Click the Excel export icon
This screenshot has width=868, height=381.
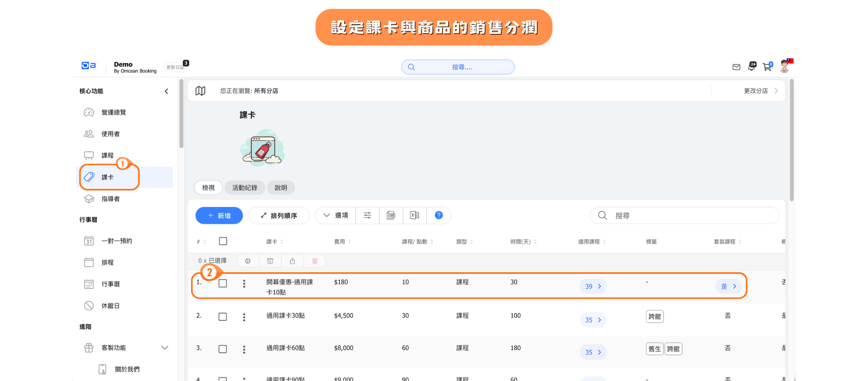tap(415, 215)
